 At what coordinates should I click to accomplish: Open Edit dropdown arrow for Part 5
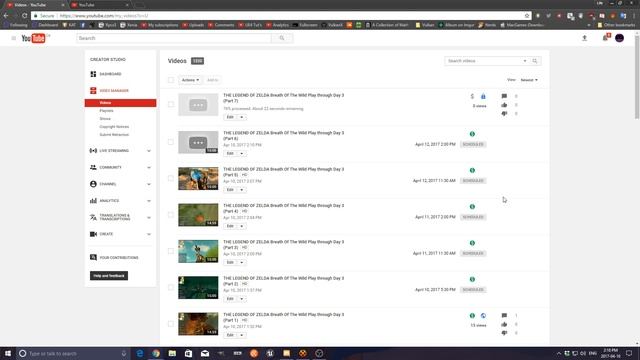pos(242,190)
